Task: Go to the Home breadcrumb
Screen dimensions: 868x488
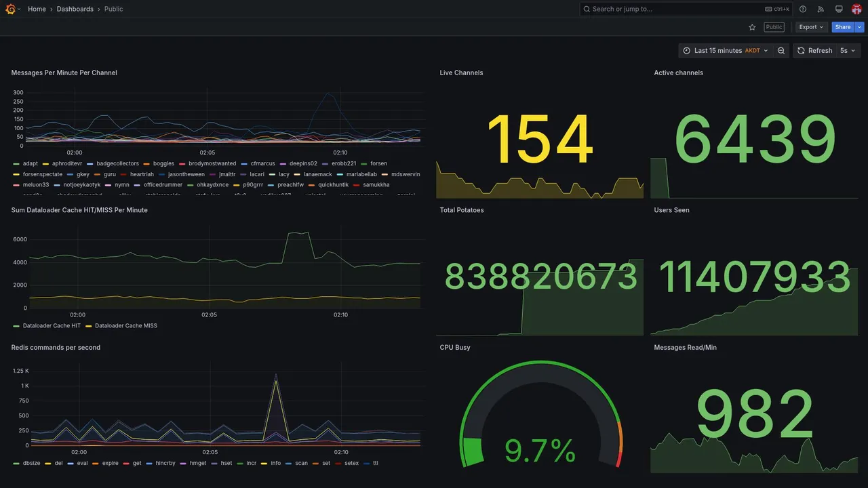Action: point(37,9)
